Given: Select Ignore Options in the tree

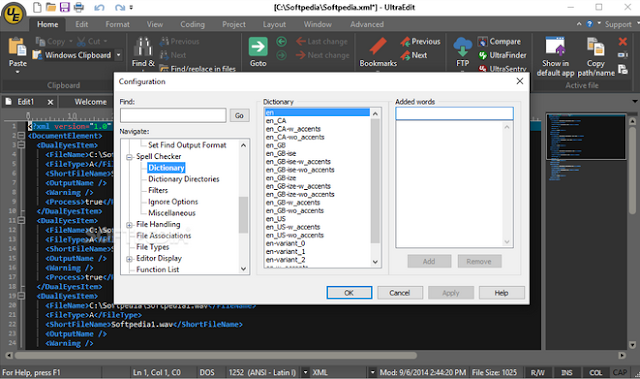Looking at the screenshot, I should [x=173, y=202].
